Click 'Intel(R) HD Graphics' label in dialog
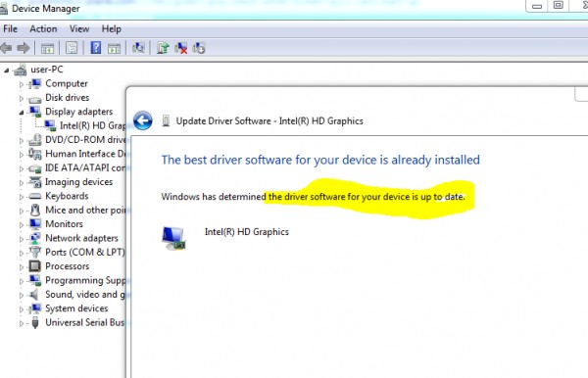 pyautogui.click(x=247, y=232)
